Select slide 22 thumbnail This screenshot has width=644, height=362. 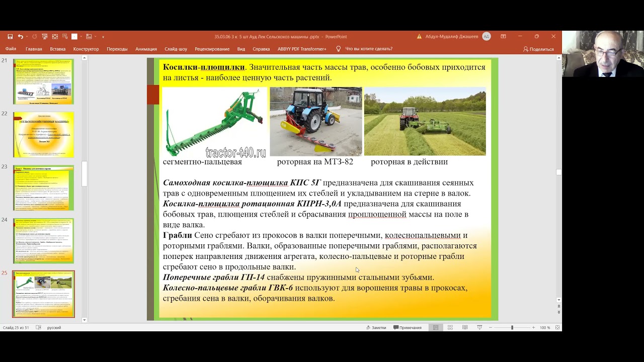pyautogui.click(x=44, y=134)
